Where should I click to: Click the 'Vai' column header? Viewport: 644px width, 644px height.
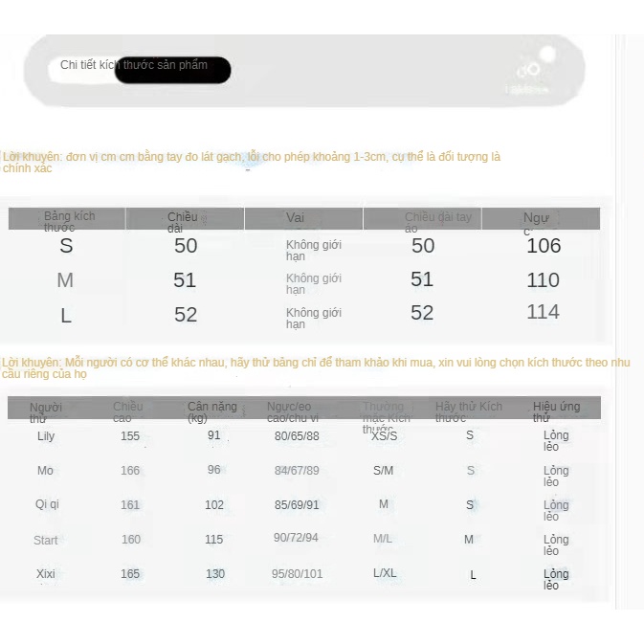point(295,218)
